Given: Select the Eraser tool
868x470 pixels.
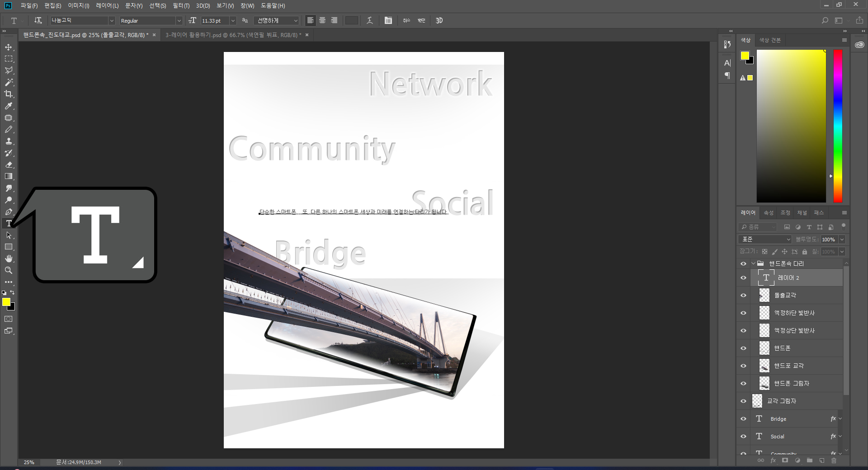Looking at the screenshot, I should [x=9, y=164].
